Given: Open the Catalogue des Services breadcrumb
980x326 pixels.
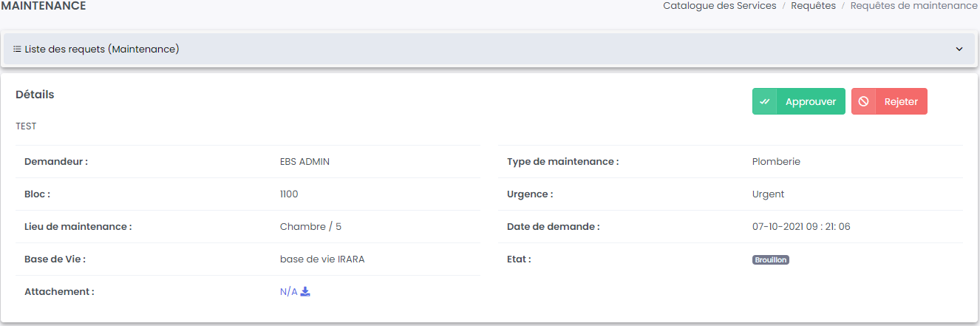Looking at the screenshot, I should click(719, 6).
